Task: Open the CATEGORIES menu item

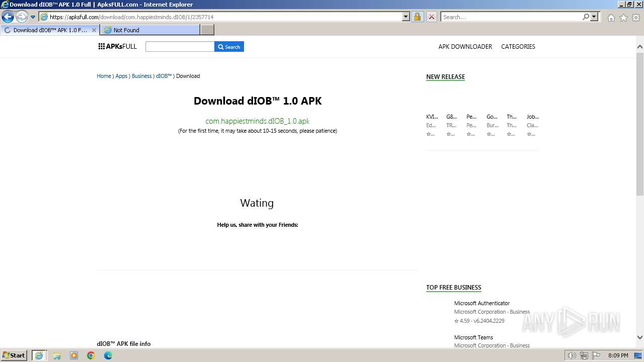Action: click(x=518, y=47)
